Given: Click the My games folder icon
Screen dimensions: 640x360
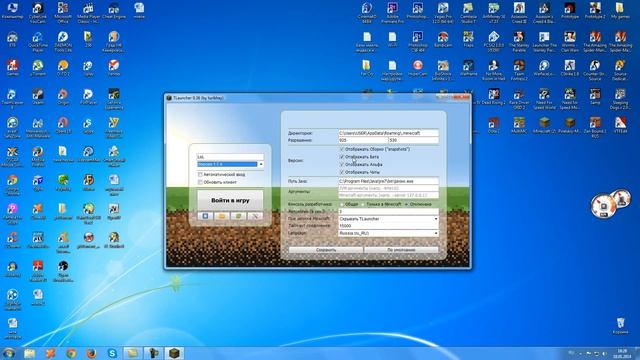Looking at the screenshot, I should (620, 11).
